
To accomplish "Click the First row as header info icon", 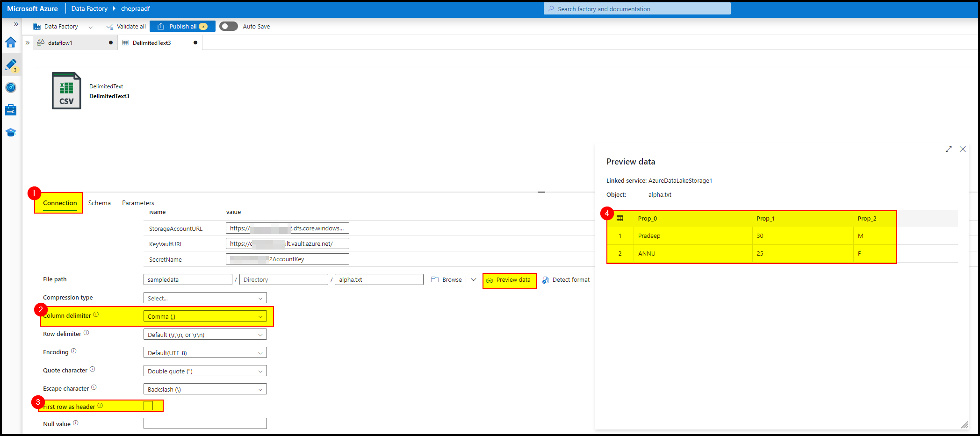I will click(x=100, y=406).
